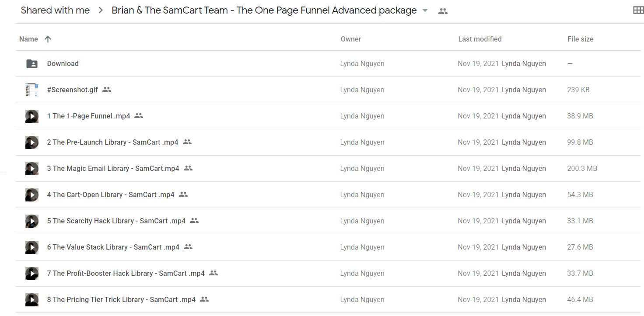The width and height of the screenshot is (644, 316).
Task: Click the 38.9 MB file size value
Action: [580, 116]
